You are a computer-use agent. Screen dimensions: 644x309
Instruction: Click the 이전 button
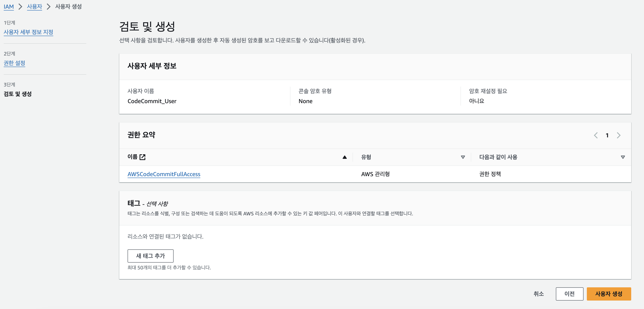[x=569, y=294]
